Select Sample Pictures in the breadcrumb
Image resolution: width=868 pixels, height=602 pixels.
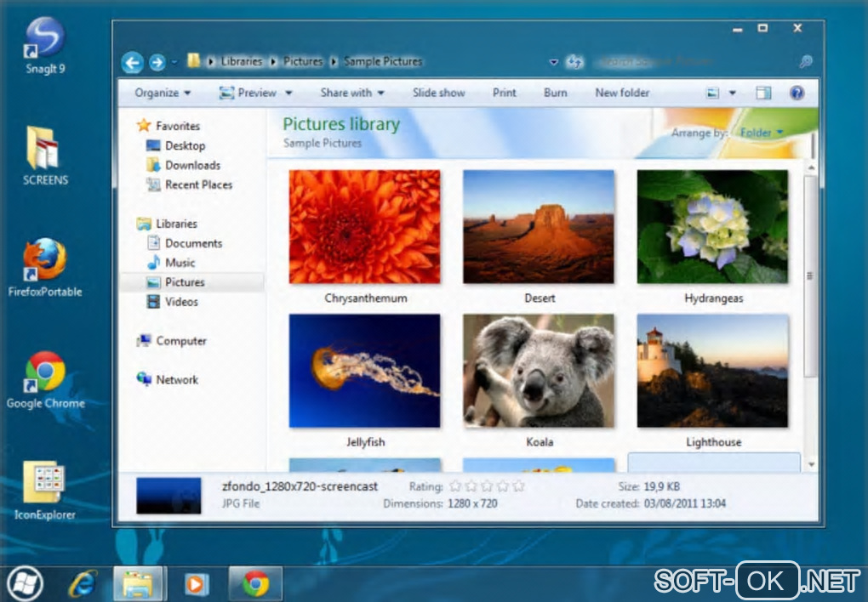tap(383, 61)
